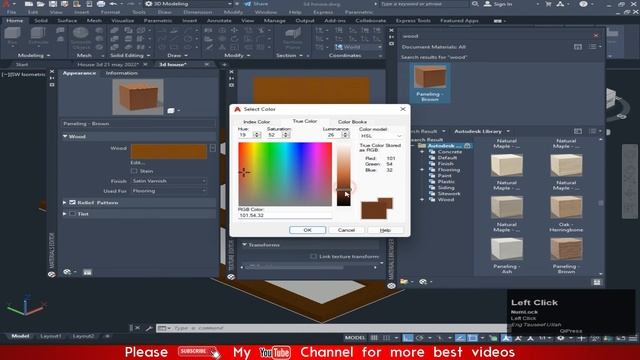
Task: Toggle the Tint checkbox
Action: pos(73,213)
